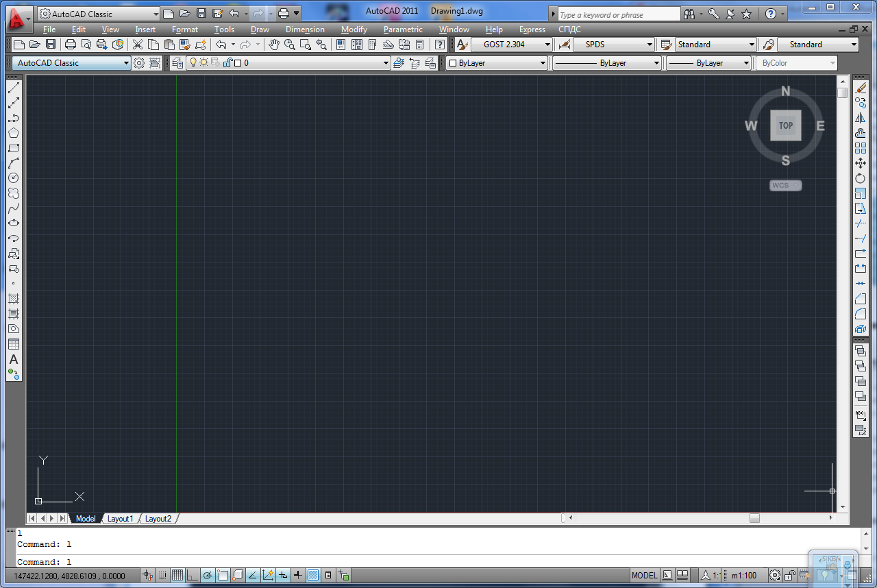The width and height of the screenshot is (877, 588).
Task: Open the SPDS dimension style dropdown
Action: tap(614, 45)
